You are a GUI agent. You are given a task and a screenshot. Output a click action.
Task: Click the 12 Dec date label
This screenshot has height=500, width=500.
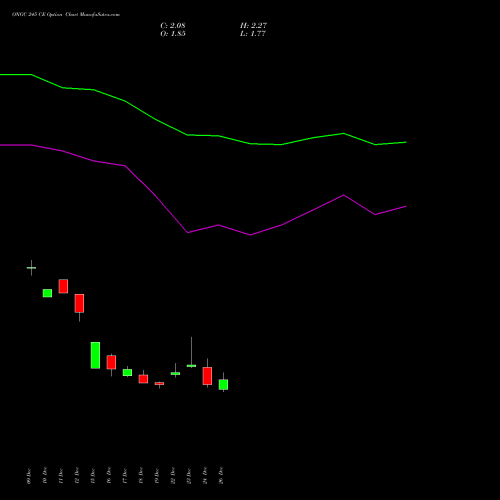click(77, 476)
